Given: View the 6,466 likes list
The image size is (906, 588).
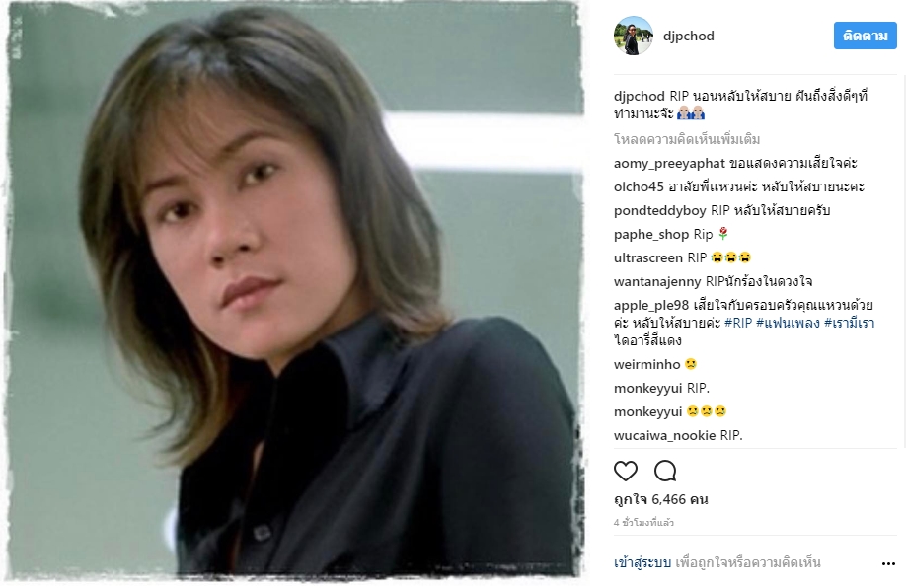Looking at the screenshot, I should (x=660, y=499).
